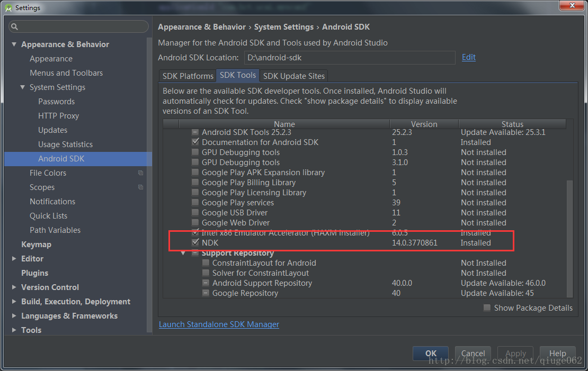The height and width of the screenshot is (371, 588).
Task: Focus the settings search field
Action: click(79, 26)
